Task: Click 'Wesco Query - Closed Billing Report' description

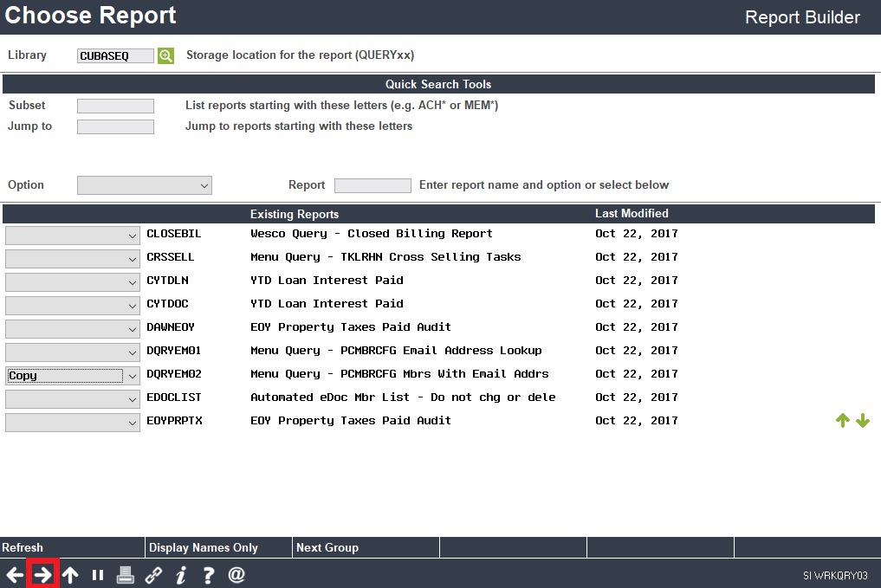Action: (x=372, y=234)
